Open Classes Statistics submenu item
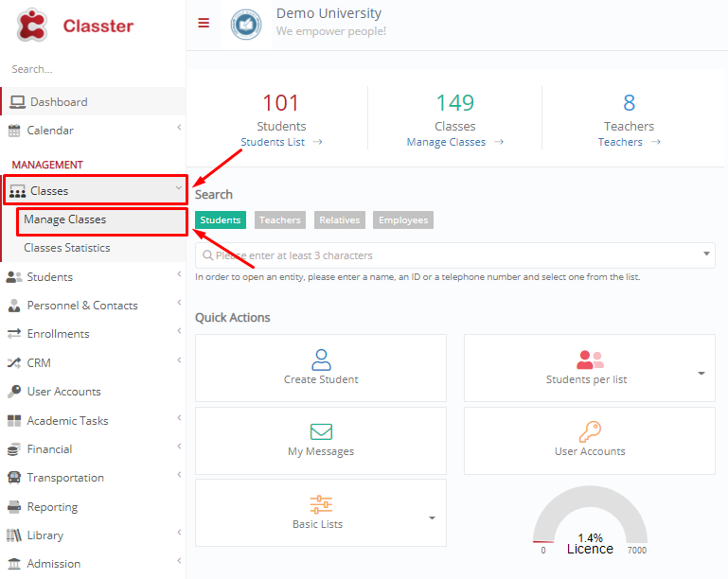The height and width of the screenshot is (579, 728). [95, 248]
